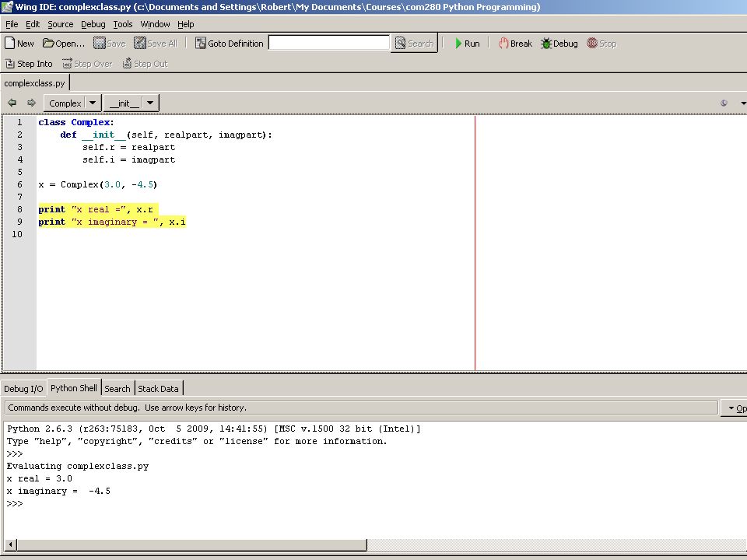The width and height of the screenshot is (747, 560).
Task: Click line number 10 in the gutter
Action: tap(17, 234)
